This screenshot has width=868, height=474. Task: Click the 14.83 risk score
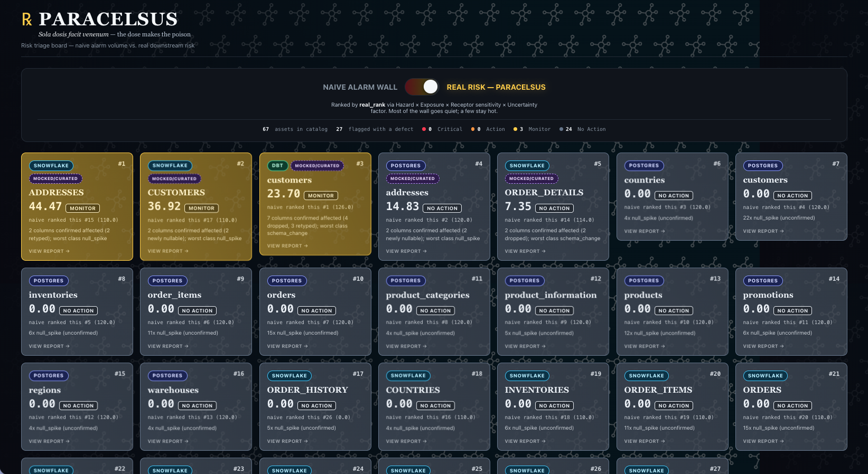pyautogui.click(x=403, y=206)
